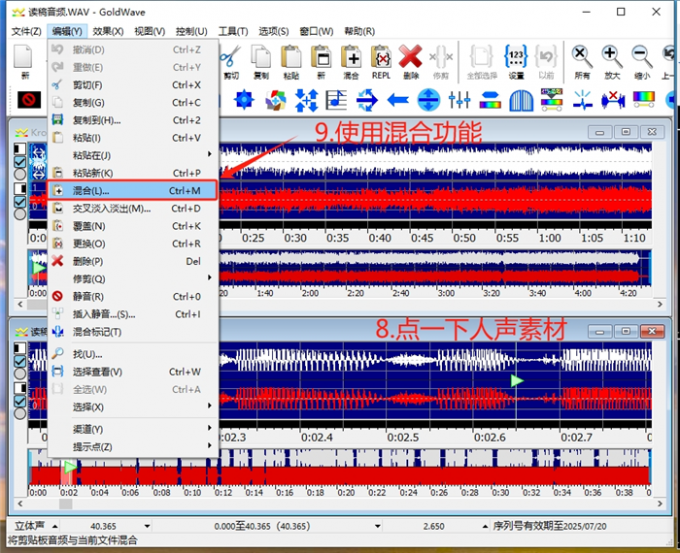
Task: Click the New file (新) blank page icon
Action: [23, 56]
